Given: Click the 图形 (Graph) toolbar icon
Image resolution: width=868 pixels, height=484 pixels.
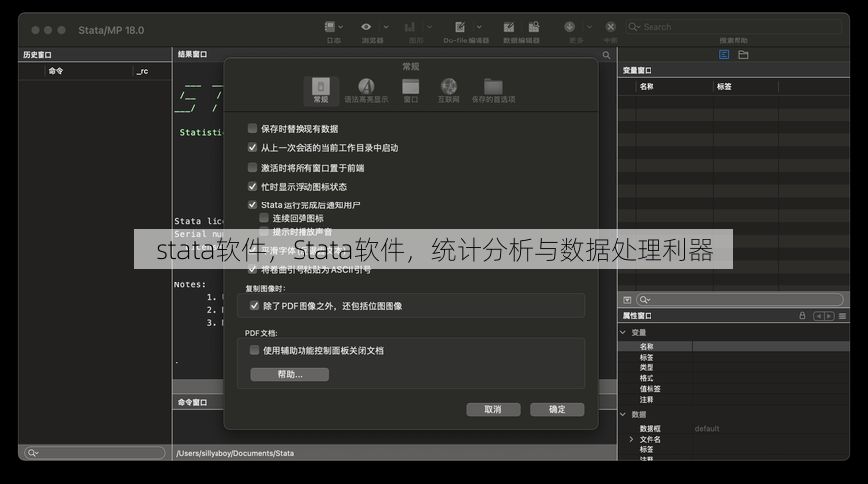Looking at the screenshot, I should [x=410, y=27].
